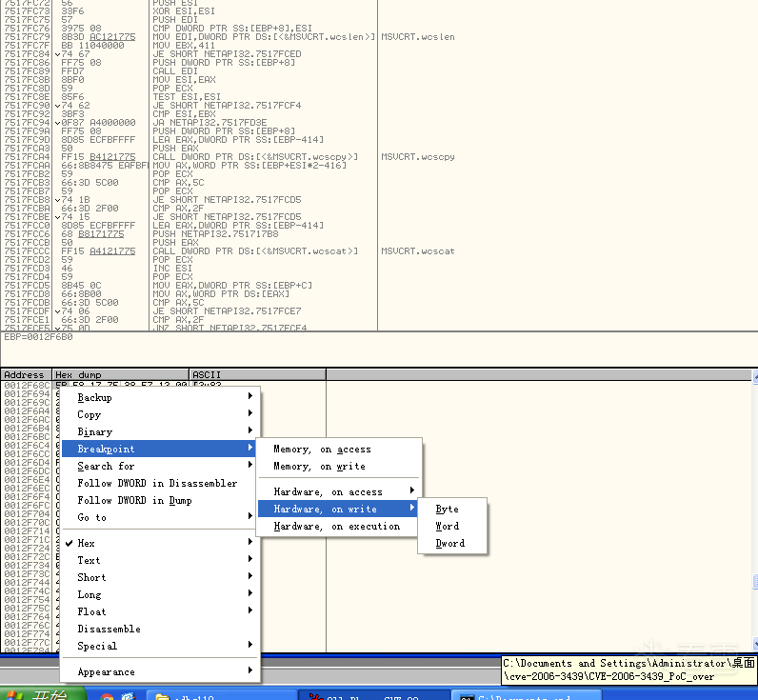This screenshot has height=700, width=758.
Task: Pick Dword size for hardware write breakpoint
Action: tap(452, 543)
